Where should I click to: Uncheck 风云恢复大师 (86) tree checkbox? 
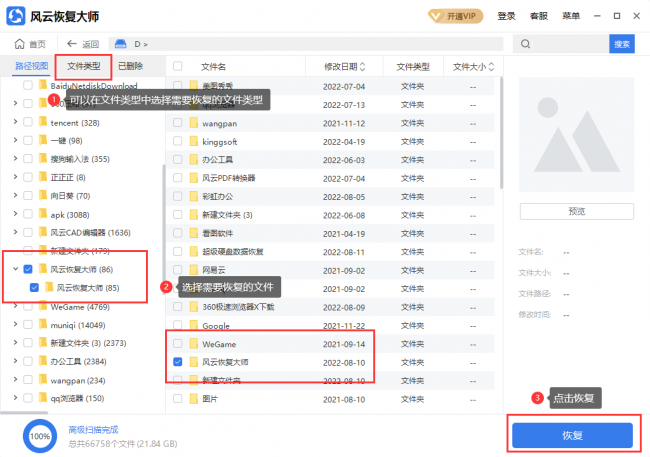point(28,269)
